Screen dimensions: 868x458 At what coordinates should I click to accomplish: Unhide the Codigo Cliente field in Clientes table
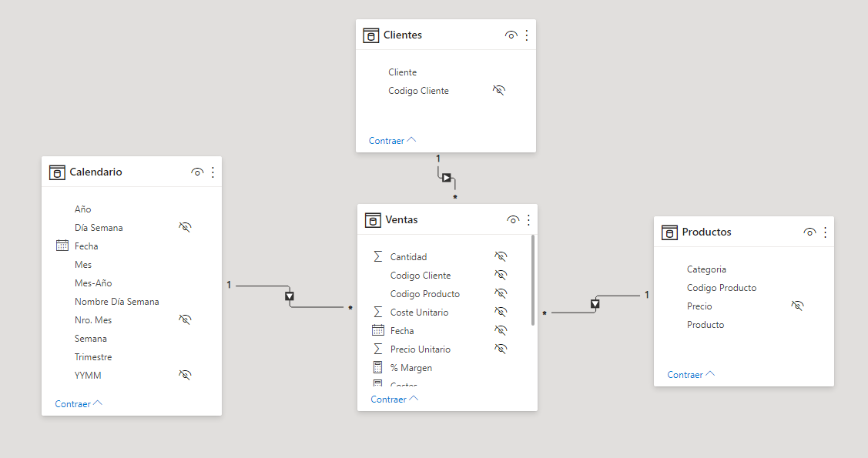[x=499, y=91]
